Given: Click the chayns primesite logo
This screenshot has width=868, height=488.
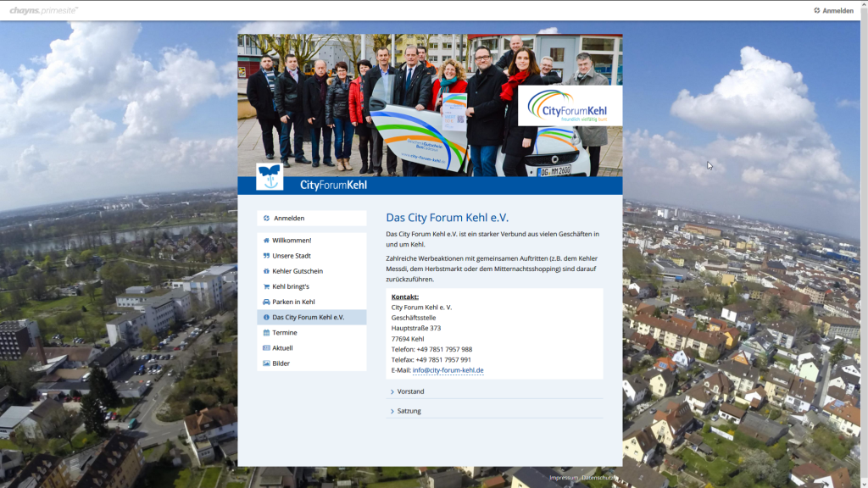Looking at the screenshot, I should (44, 10).
